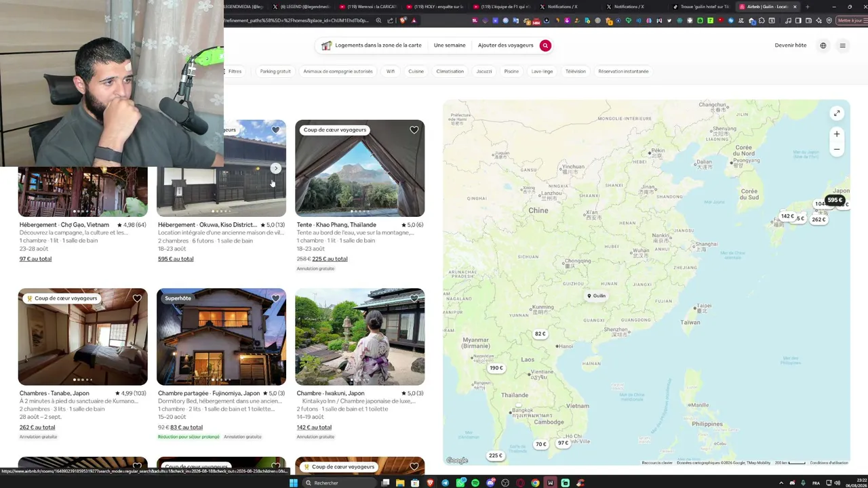Open the Chambres Tanabe listing photo
The width and height of the screenshot is (868, 488).
click(83, 337)
